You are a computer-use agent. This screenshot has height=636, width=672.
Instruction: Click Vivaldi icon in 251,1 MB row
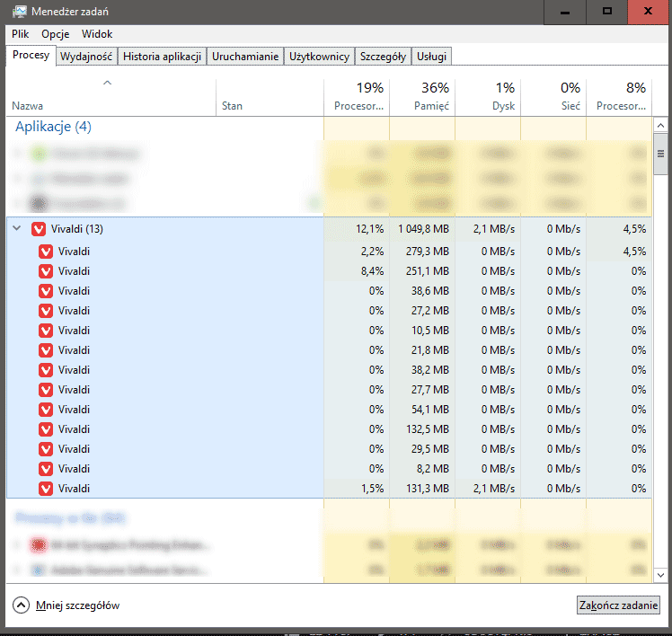coord(46,271)
